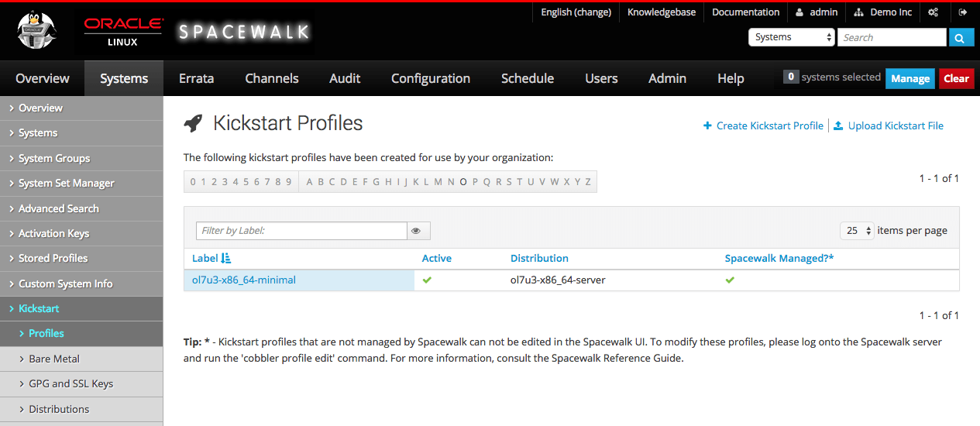This screenshot has width=980, height=426.
Task: Click the Active green checkmark
Action: click(427, 280)
